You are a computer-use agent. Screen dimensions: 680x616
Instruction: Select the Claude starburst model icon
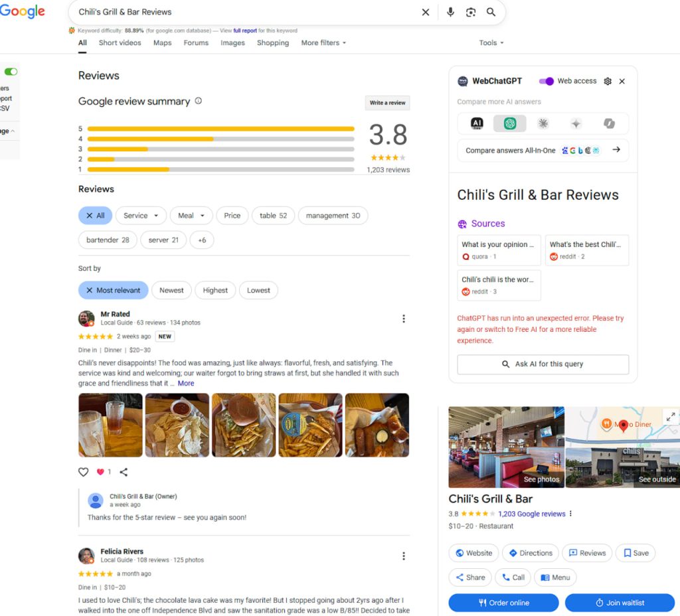[543, 123]
